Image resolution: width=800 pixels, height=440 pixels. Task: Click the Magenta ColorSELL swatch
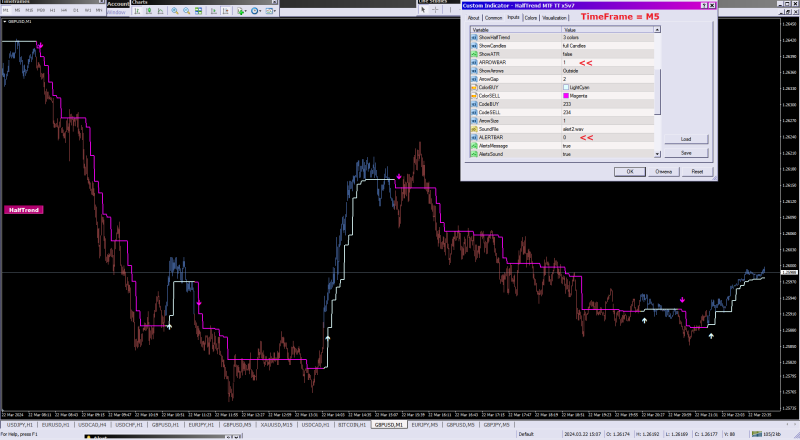(566, 95)
